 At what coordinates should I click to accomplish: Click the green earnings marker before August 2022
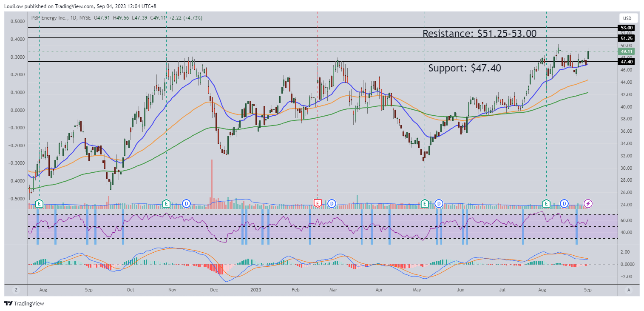click(x=39, y=203)
